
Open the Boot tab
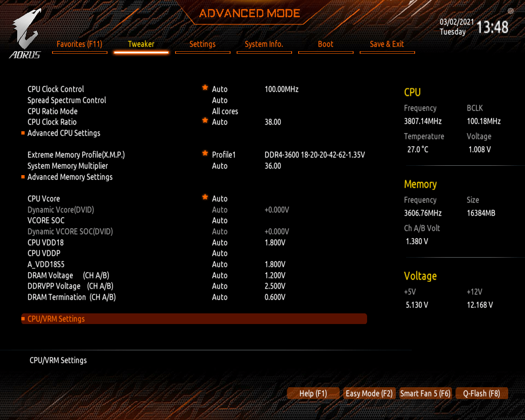point(326,44)
